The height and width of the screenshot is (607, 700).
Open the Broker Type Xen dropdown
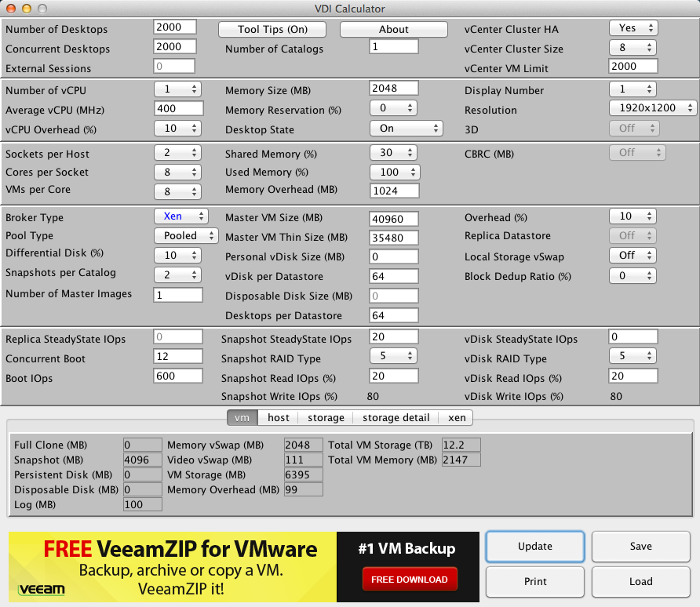coord(181,216)
